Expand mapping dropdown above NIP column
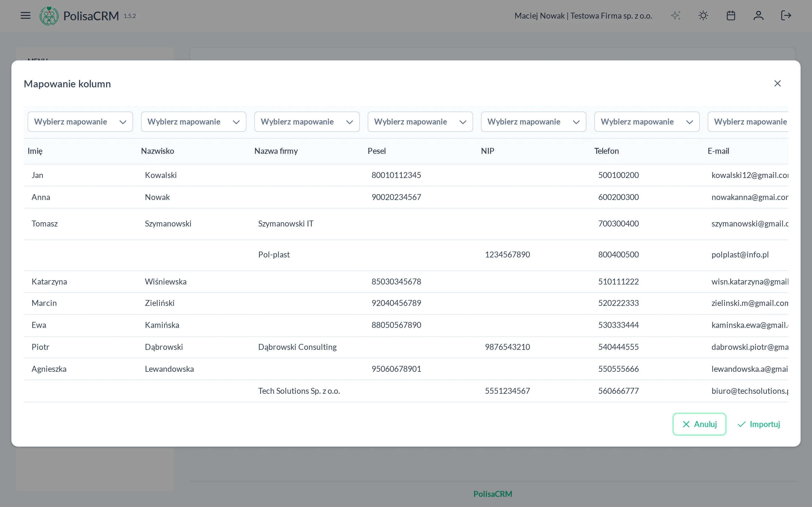The width and height of the screenshot is (812, 507). (533, 122)
